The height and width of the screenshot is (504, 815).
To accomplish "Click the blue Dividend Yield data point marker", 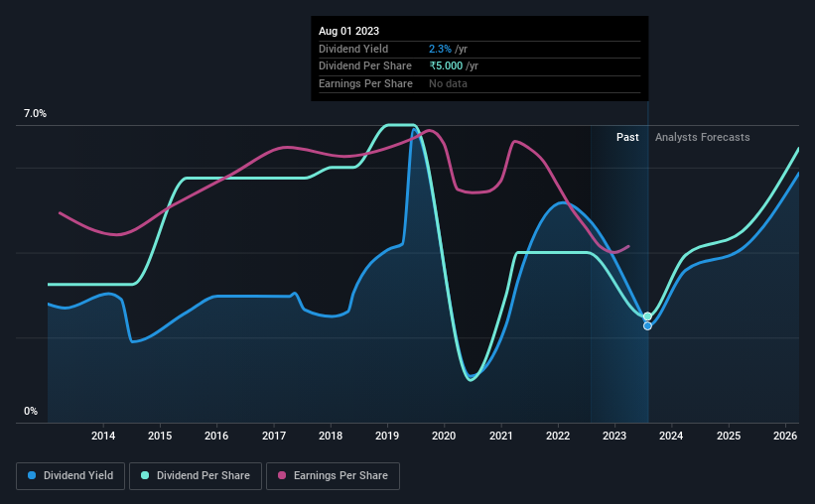I will (647, 325).
